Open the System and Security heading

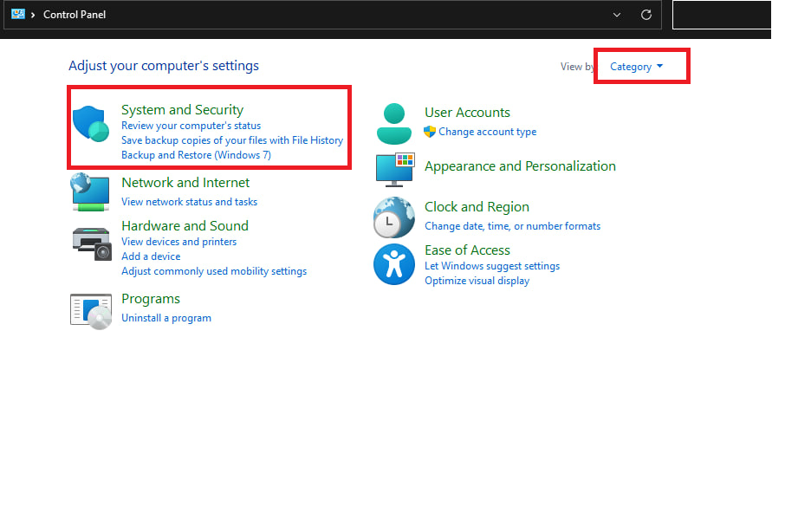(x=182, y=110)
